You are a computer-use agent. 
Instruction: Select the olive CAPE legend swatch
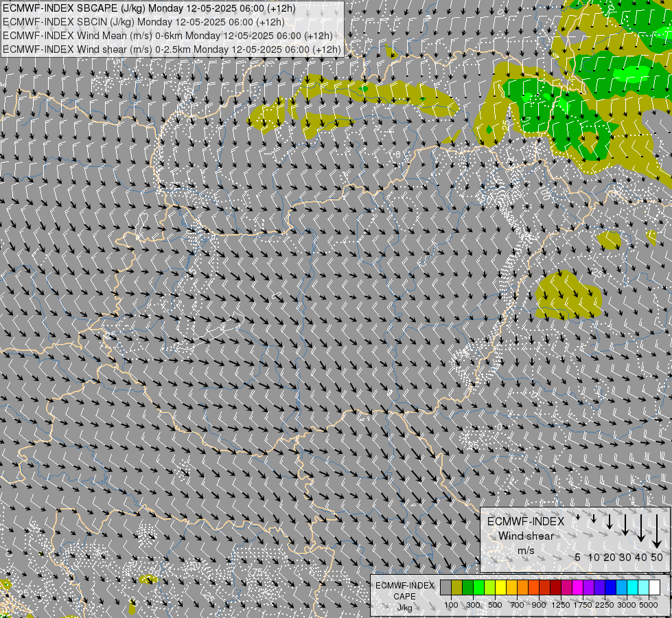pos(457,587)
